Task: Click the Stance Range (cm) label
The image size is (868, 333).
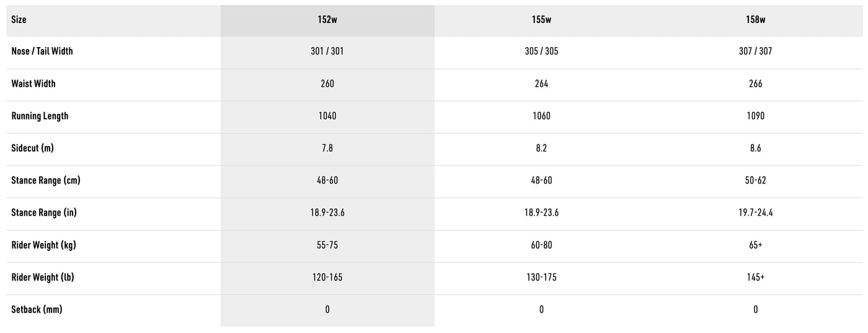Action: pyautogui.click(x=46, y=180)
